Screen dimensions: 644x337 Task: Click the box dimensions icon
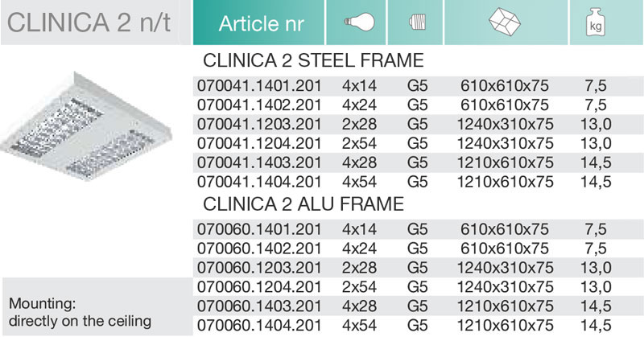pyautogui.click(x=505, y=22)
